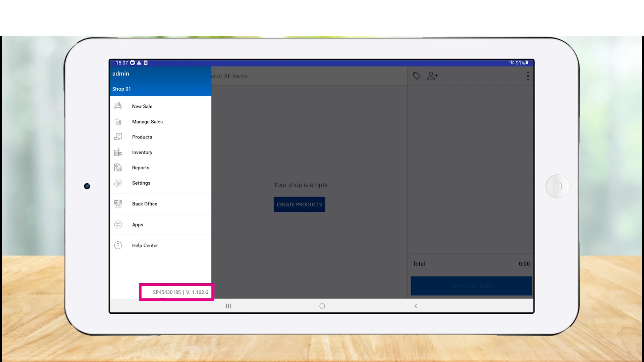Click the New Sale cash register icon
Image resolution: width=644 pixels, height=362 pixels.
118,106
